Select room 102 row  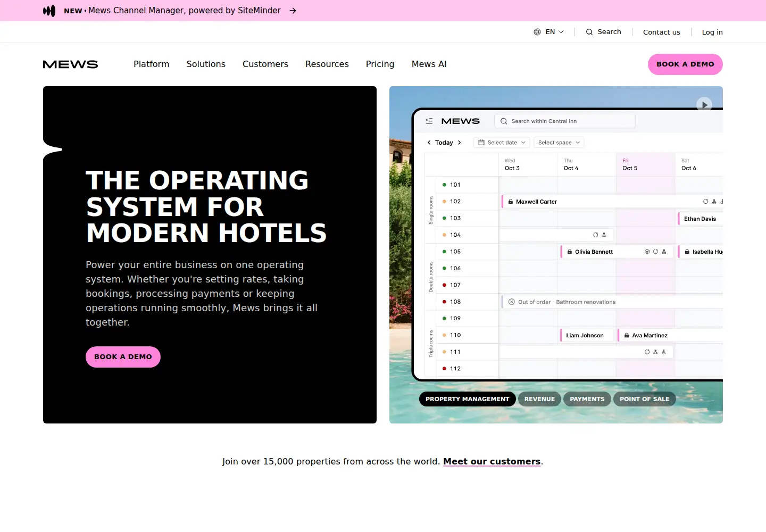tap(467, 202)
